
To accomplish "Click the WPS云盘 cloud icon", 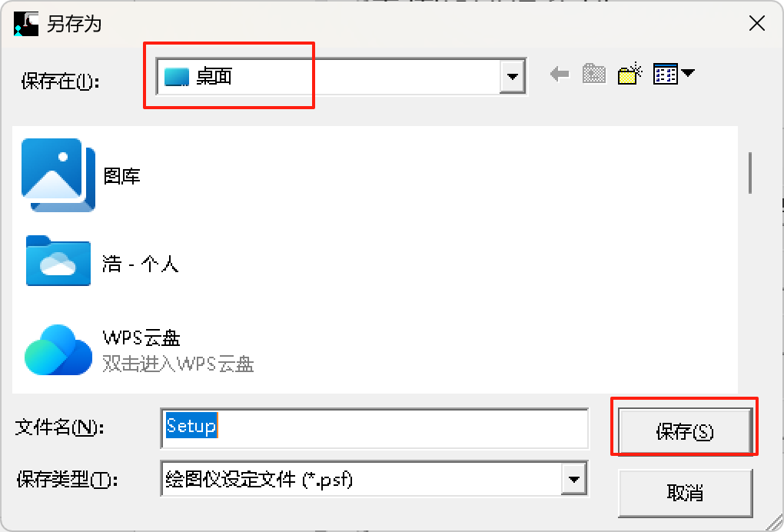I will point(58,350).
